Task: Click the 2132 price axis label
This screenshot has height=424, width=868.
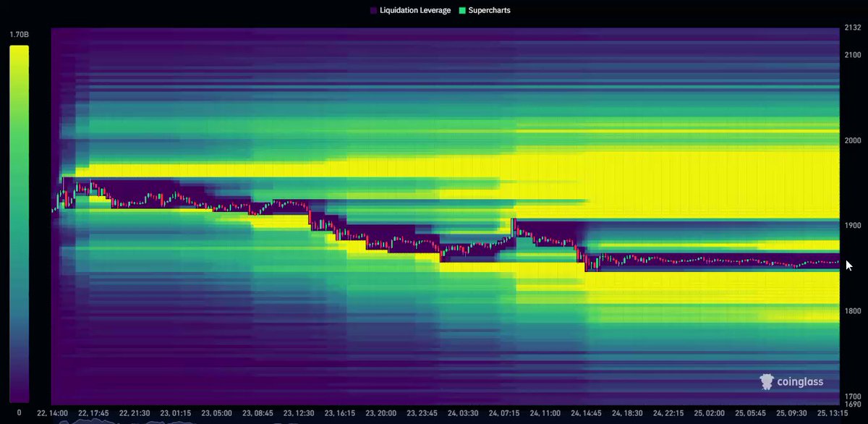Action: (851, 29)
